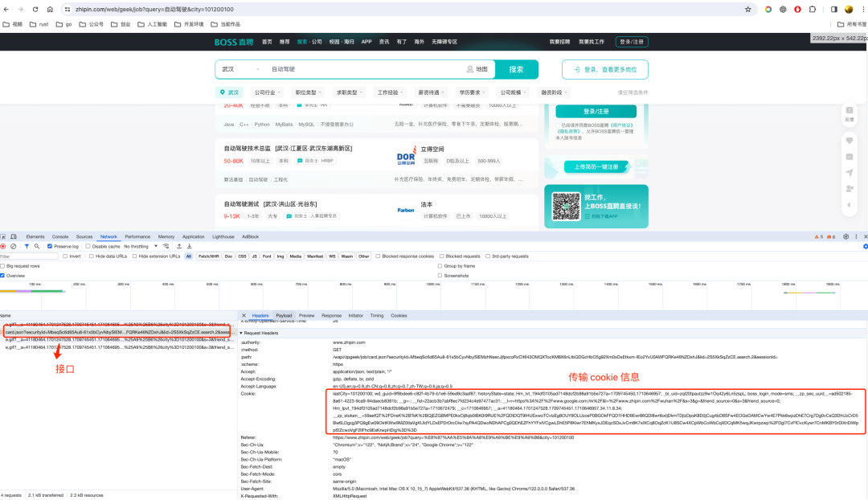This screenshot has width=868, height=500.
Task: Click the BOSS直聘 logo
Action: [234, 42]
